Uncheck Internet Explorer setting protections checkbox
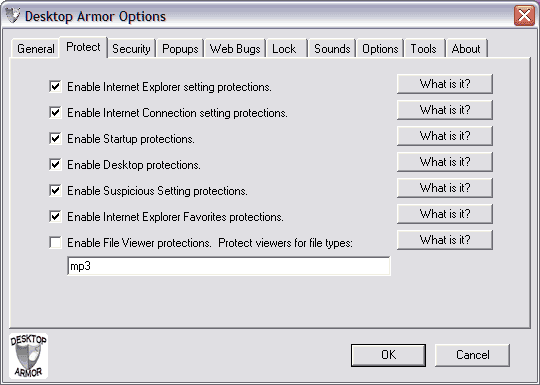This screenshot has width=540, height=385. (x=55, y=86)
